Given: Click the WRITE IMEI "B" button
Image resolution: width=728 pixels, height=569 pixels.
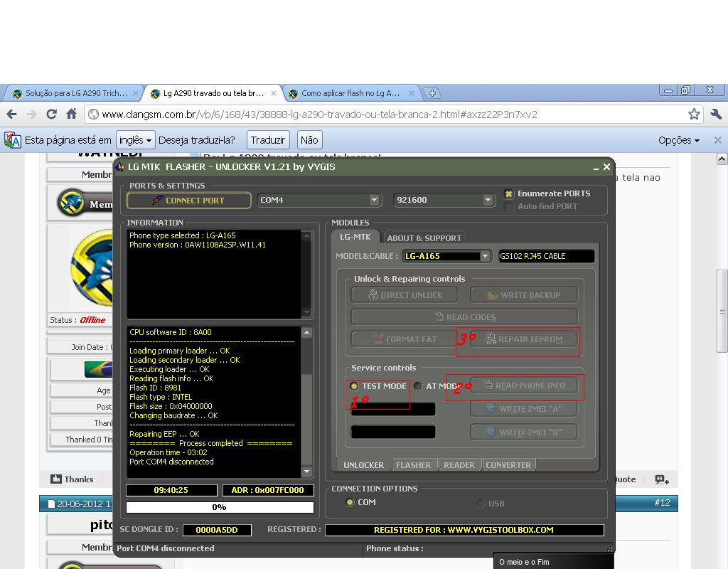Looking at the screenshot, I should 524,432.
